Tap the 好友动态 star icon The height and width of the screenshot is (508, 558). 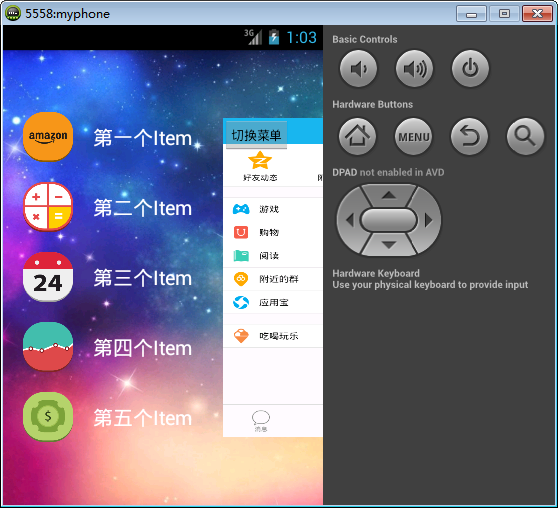point(260,161)
